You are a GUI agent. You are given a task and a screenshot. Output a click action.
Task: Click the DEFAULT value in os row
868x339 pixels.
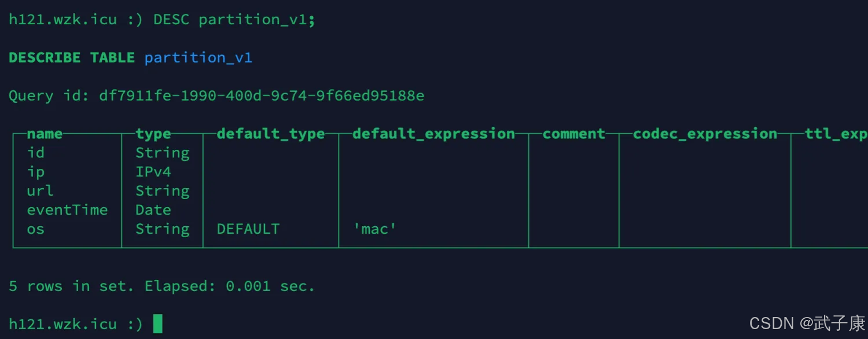click(x=248, y=229)
